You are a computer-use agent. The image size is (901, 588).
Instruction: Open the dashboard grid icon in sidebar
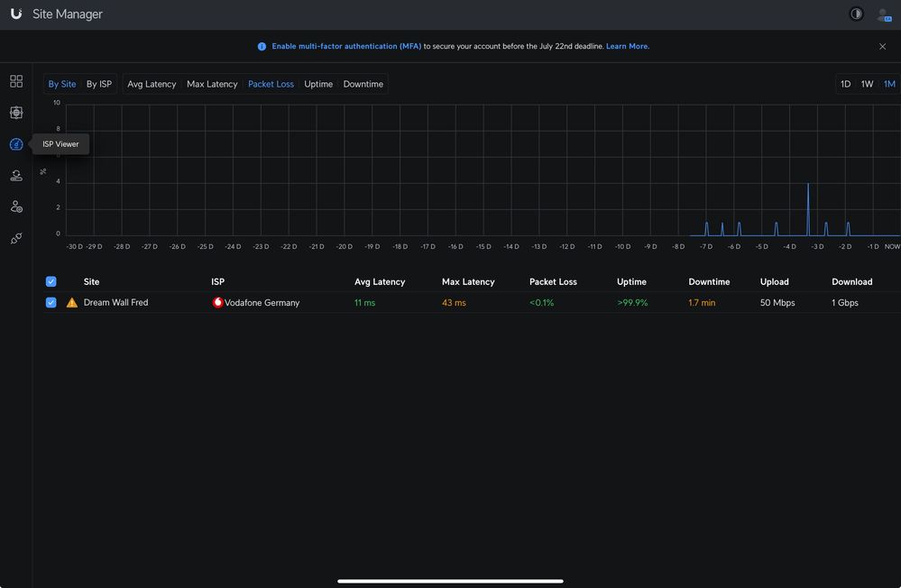pyautogui.click(x=16, y=81)
